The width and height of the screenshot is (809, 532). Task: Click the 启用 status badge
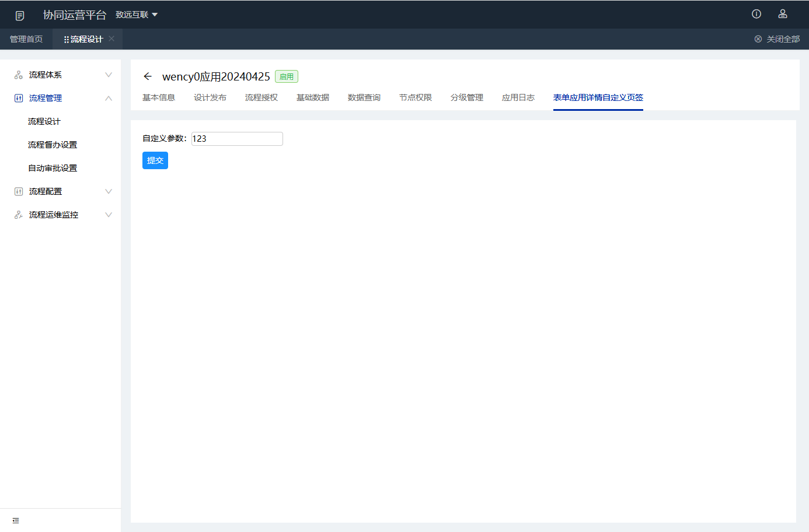click(x=286, y=76)
